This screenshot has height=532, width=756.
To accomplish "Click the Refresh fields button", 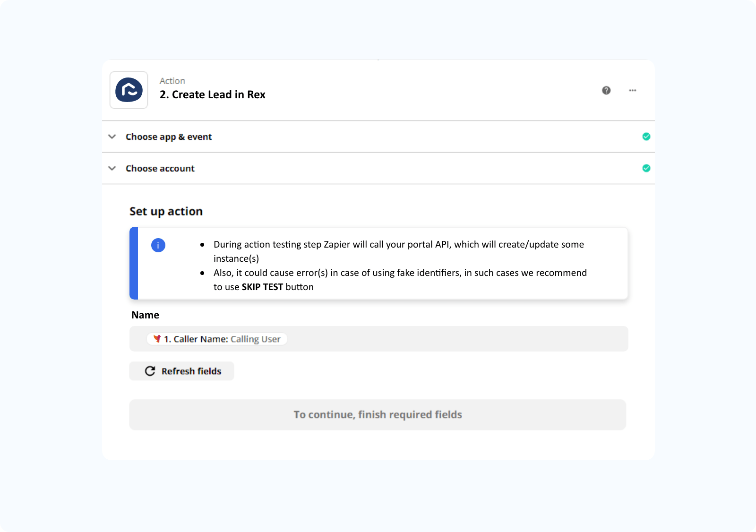I will tap(181, 371).
